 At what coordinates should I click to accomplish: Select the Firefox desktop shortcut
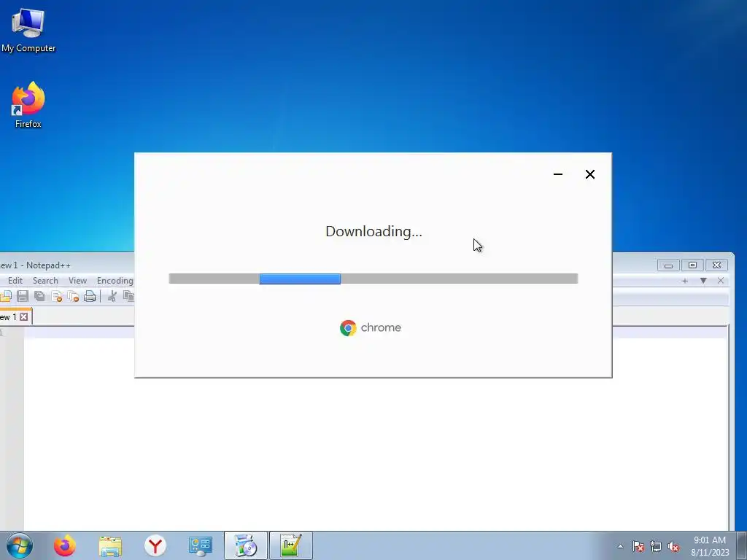(28, 105)
